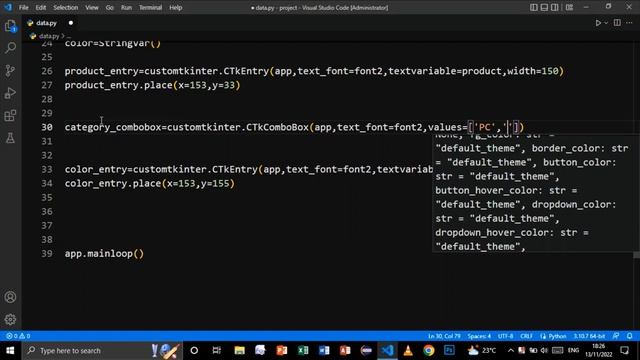The image size is (640, 360).
Task: Change file encoding UTF-8
Action: [505, 336]
